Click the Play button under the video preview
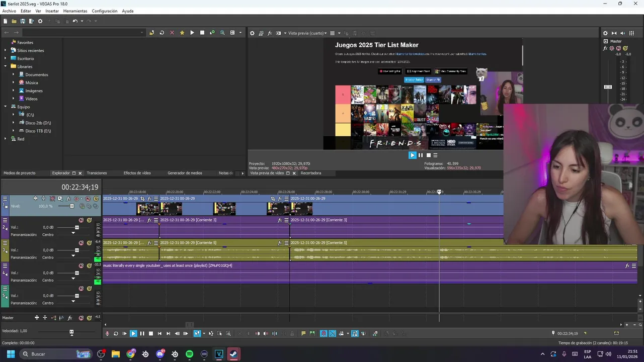 (413, 155)
